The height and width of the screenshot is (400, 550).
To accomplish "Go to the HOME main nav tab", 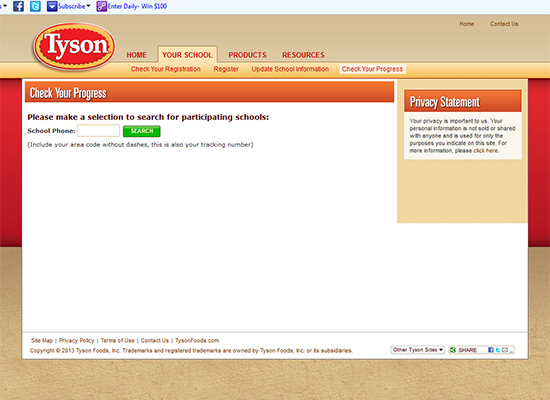I will click(136, 55).
